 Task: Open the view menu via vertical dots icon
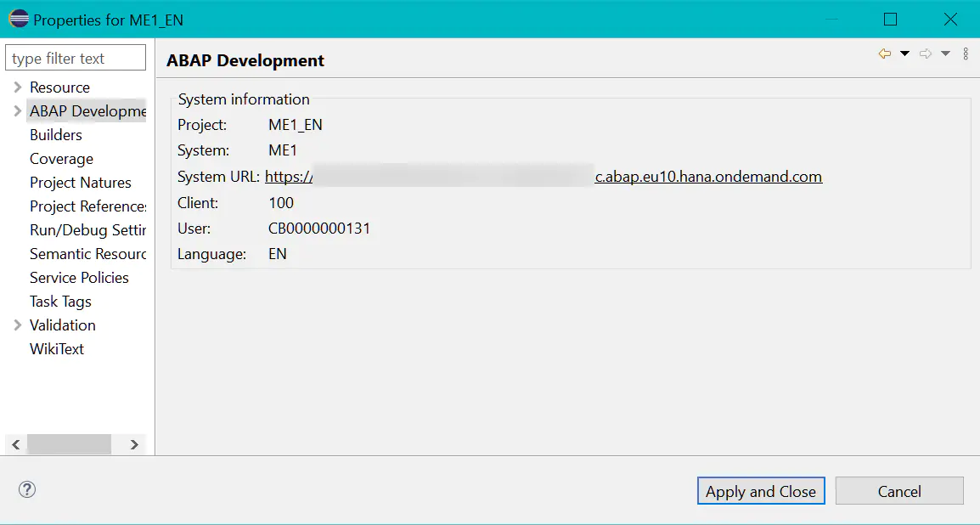click(965, 53)
